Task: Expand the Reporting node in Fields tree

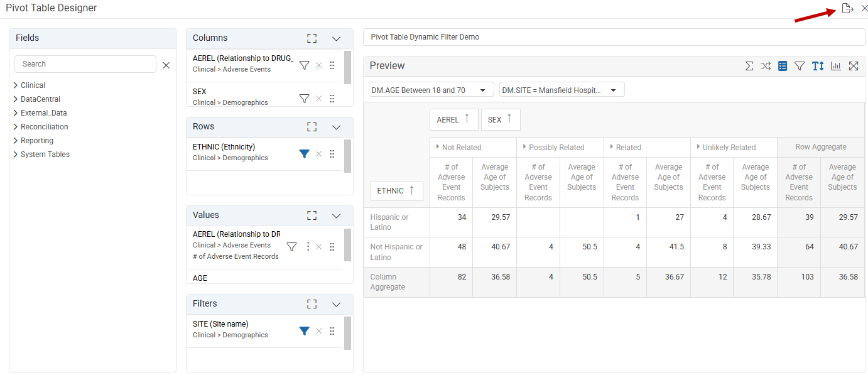Action: pos(15,141)
